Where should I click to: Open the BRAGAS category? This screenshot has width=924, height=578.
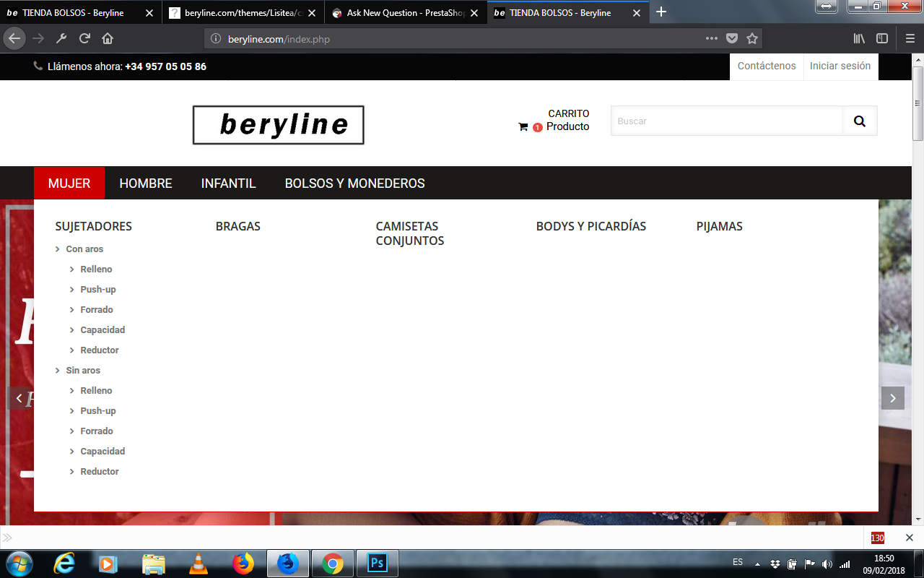click(238, 226)
